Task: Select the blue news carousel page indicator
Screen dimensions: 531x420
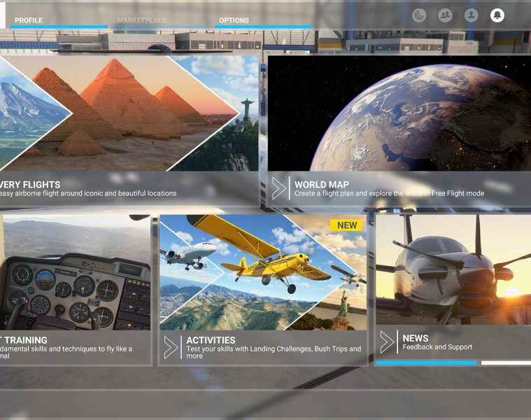Action: click(426, 363)
